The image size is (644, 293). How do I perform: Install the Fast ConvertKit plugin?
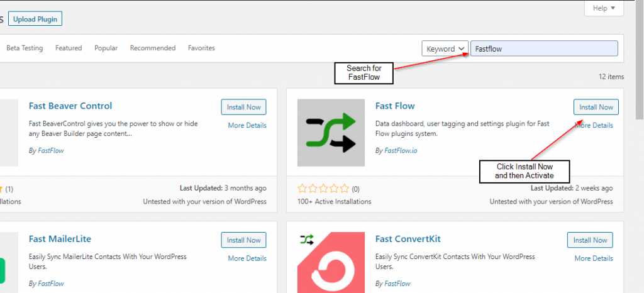(x=590, y=240)
